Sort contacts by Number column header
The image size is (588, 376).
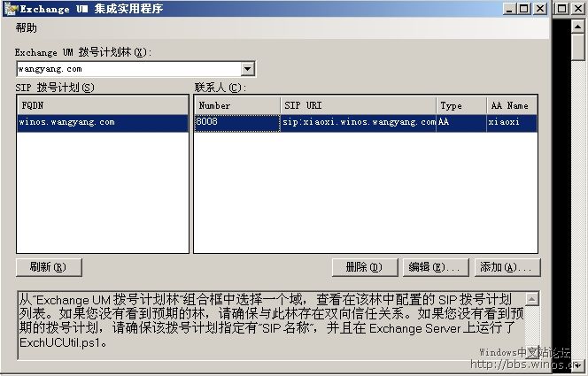click(236, 105)
